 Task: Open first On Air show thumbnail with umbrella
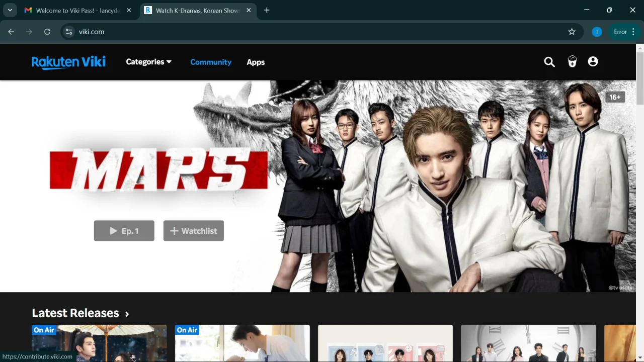[x=99, y=343]
